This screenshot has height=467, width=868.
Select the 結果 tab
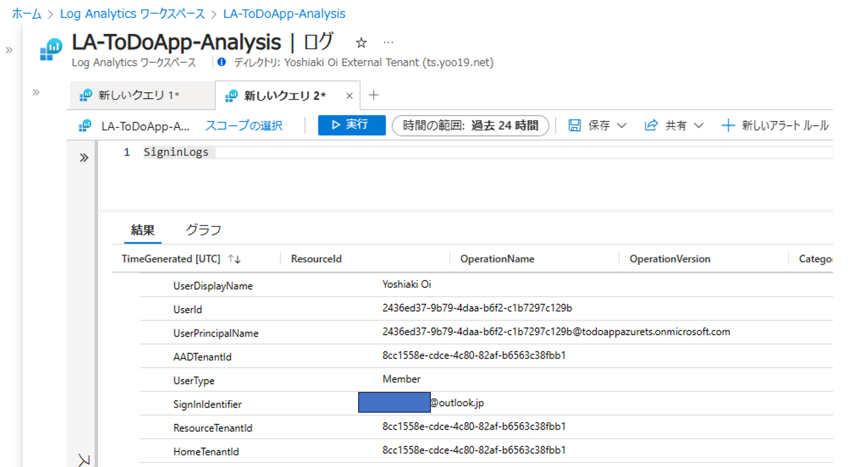[143, 230]
